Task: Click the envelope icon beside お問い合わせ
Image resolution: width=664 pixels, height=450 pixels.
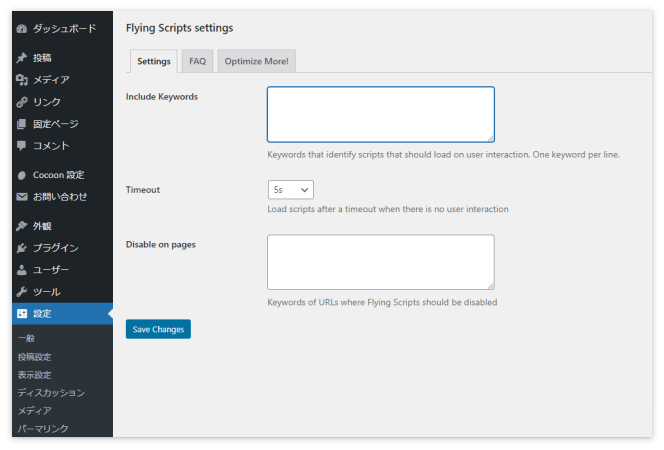Action: (22, 197)
